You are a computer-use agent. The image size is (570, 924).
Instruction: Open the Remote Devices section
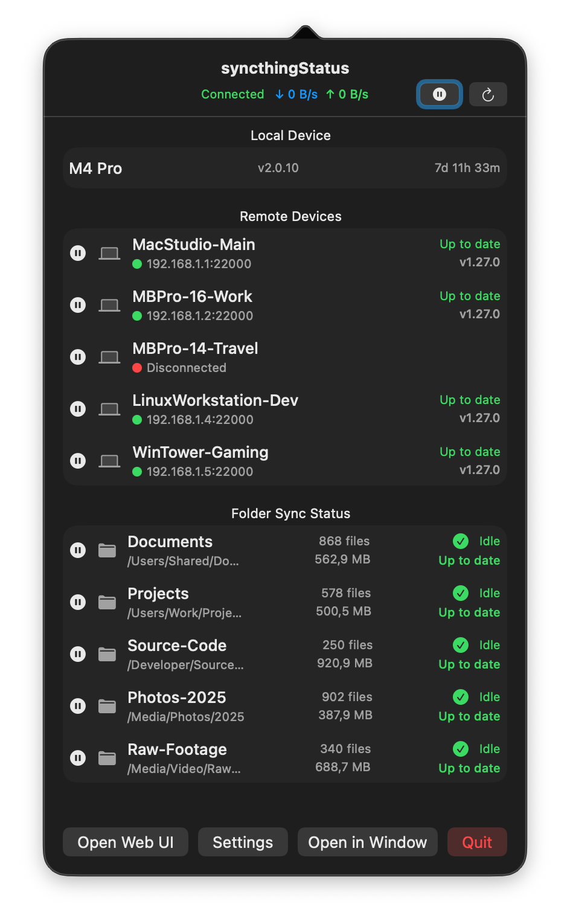(290, 216)
